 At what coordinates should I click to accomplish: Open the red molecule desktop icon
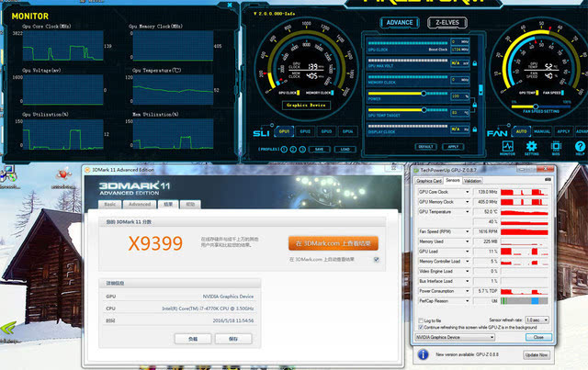click(63, 174)
